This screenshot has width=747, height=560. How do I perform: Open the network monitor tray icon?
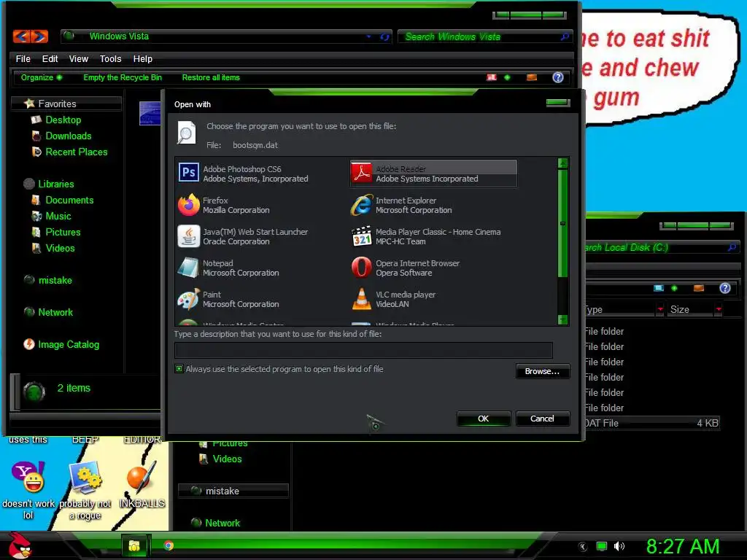click(x=602, y=546)
